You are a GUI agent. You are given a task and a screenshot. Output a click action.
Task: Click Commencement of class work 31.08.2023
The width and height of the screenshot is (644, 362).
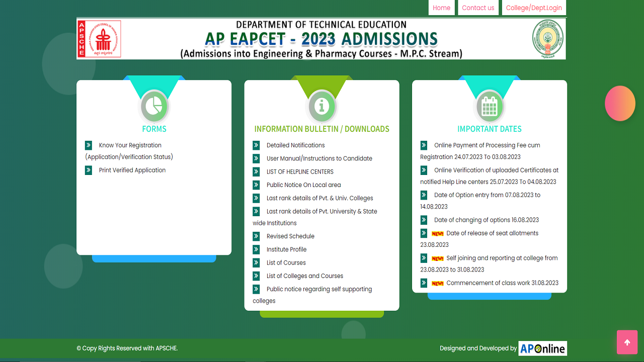coord(502,283)
